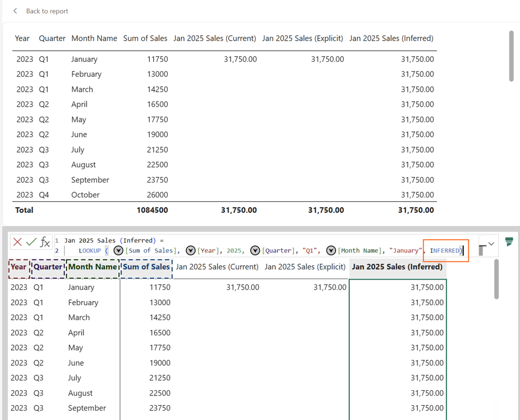Sort by Quarter header in top table
The height and width of the screenshot is (420, 520).
tap(52, 38)
